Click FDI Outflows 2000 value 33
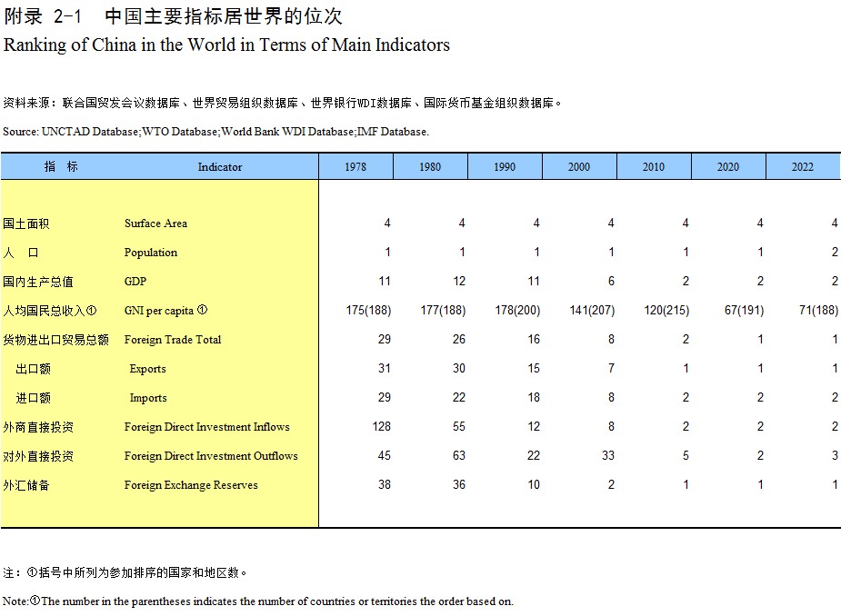The image size is (841, 616). [x=608, y=456]
